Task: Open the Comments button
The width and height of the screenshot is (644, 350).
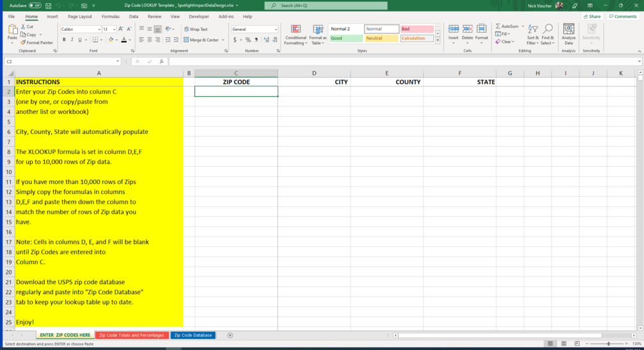Action: [623, 17]
